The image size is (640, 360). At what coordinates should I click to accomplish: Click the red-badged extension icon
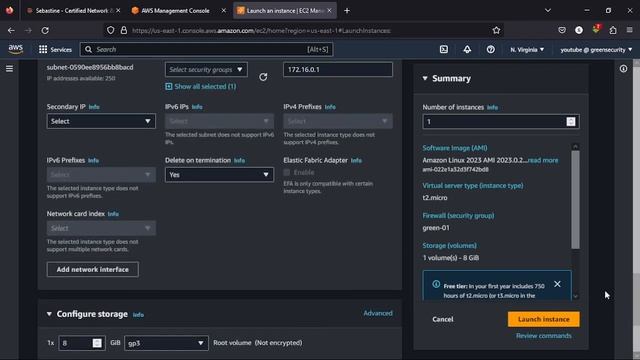pyautogui.click(x=596, y=29)
